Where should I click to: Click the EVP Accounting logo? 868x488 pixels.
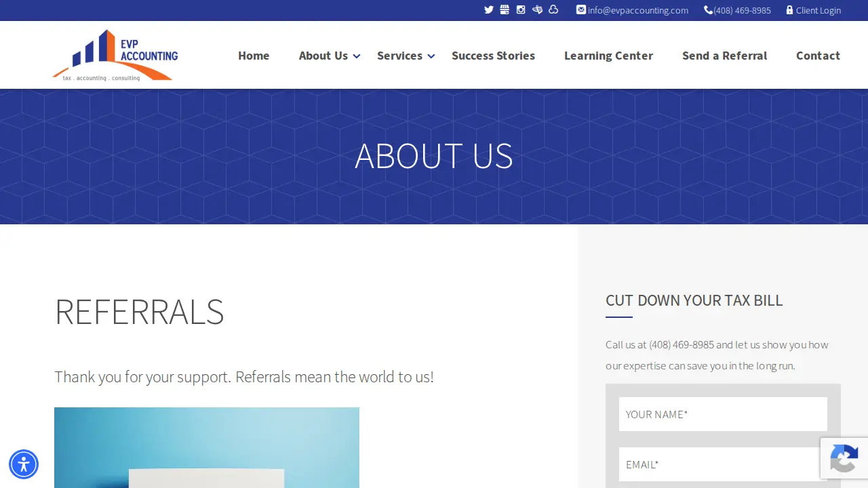click(x=115, y=56)
